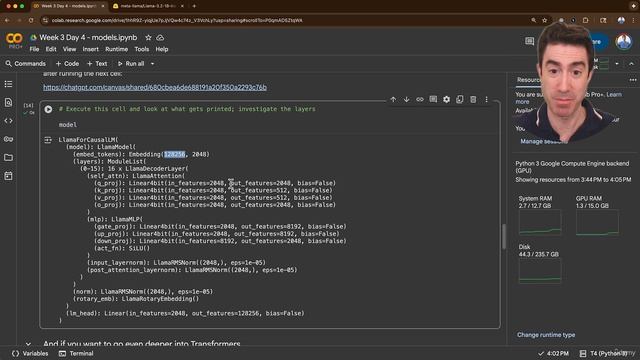Viewport: 640px width, 360px height.
Task: Open the Colab home logo
Action: pos(14,40)
